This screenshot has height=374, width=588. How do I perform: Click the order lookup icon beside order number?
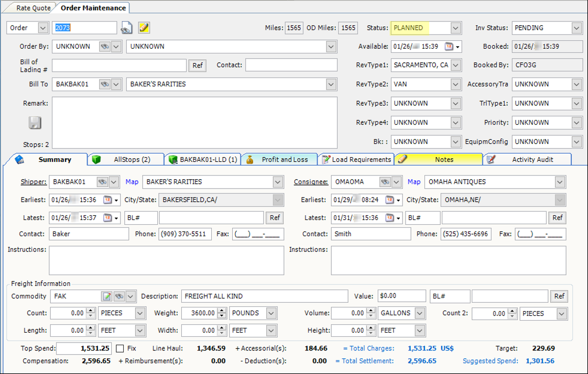pyautogui.click(x=127, y=28)
